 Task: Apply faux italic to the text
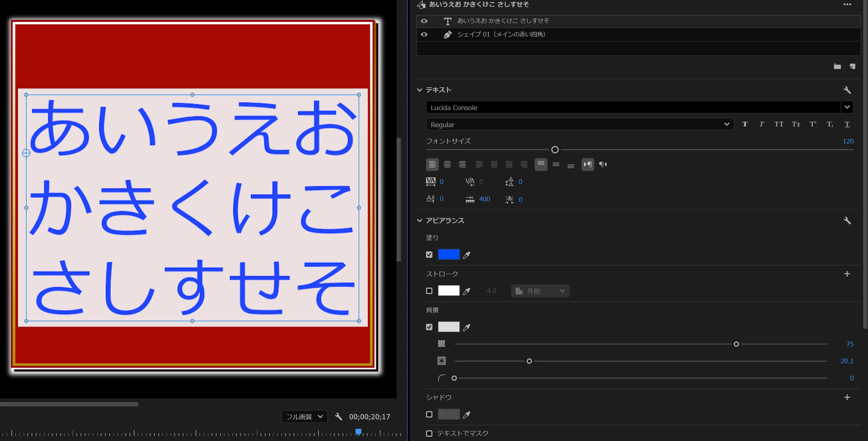(x=761, y=124)
